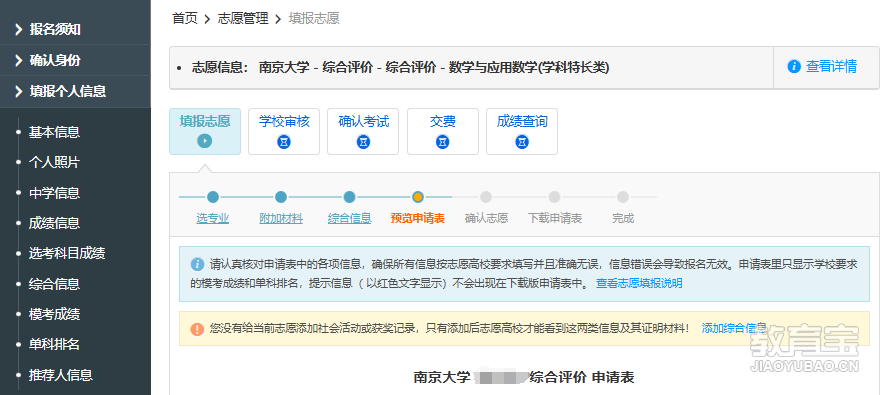Expand the 报名须知 sidebar section
Viewport: 880px width, 395px height.
(x=75, y=29)
